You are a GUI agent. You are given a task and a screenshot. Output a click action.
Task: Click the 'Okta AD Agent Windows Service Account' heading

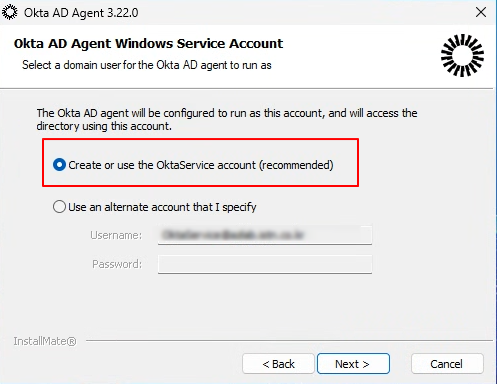pos(148,44)
